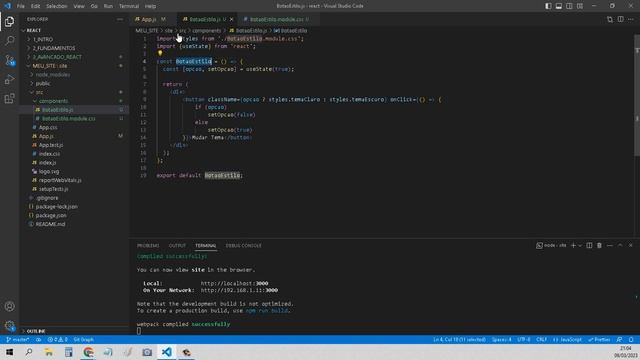
Task: Click the master branch status bar item
Action: 18,340
